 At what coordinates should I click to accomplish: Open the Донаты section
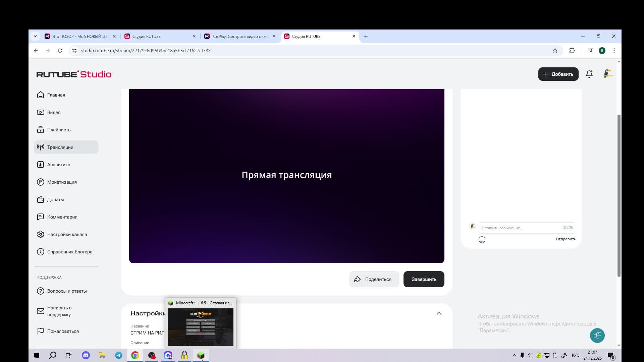(55, 199)
